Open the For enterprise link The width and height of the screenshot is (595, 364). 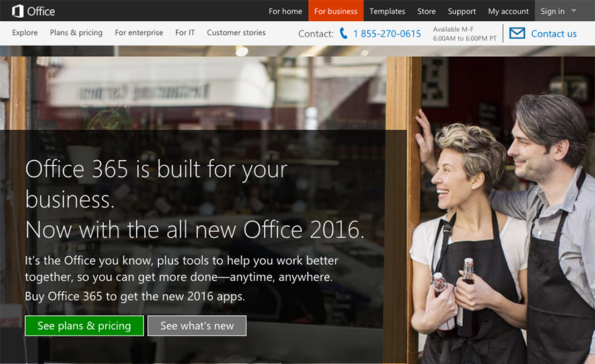(x=139, y=32)
